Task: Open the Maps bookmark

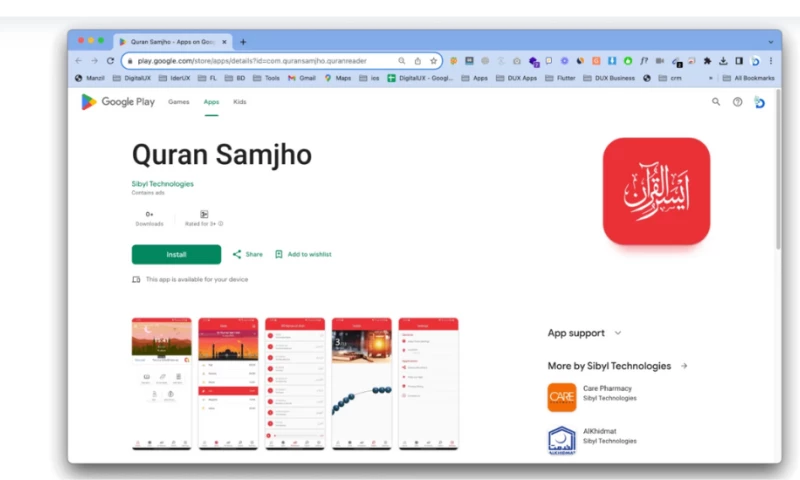Action: point(338,78)
